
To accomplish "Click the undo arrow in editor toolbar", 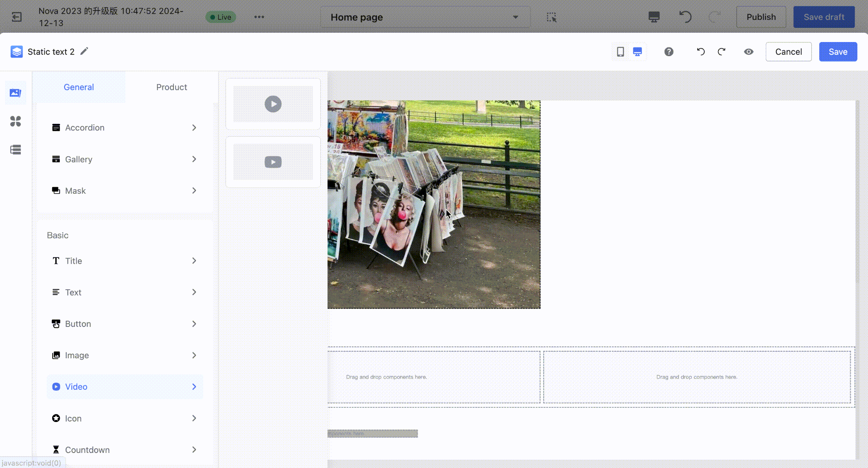I will tap(700, 52).
